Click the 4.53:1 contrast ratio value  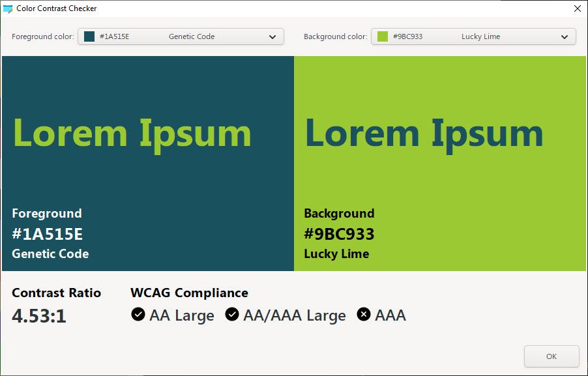39,316
